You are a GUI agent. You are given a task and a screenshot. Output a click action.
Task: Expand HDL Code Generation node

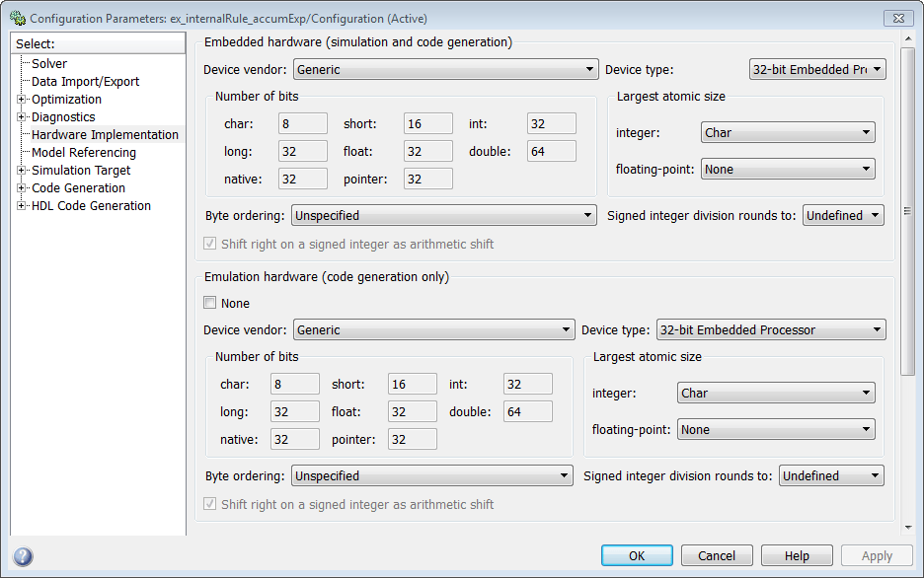tap(21, 205)
